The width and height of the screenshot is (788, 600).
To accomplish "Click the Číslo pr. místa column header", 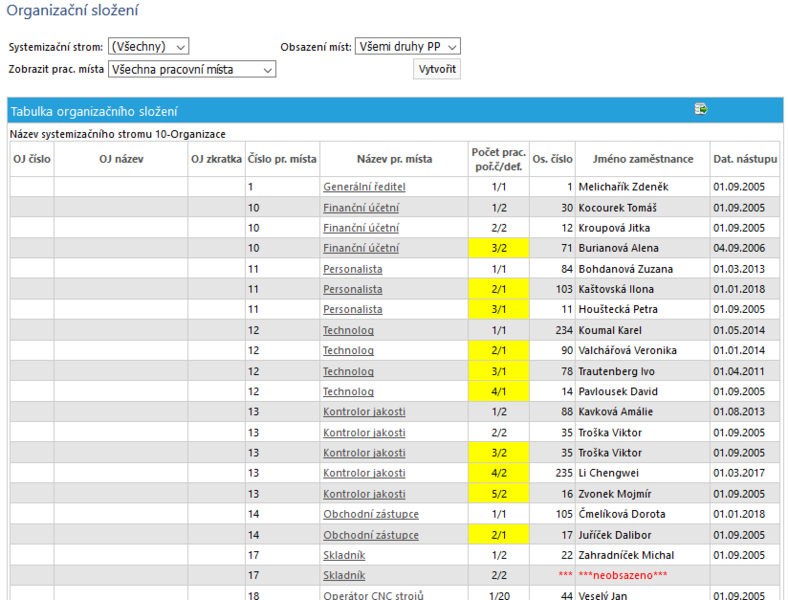I will click(282, 159).
